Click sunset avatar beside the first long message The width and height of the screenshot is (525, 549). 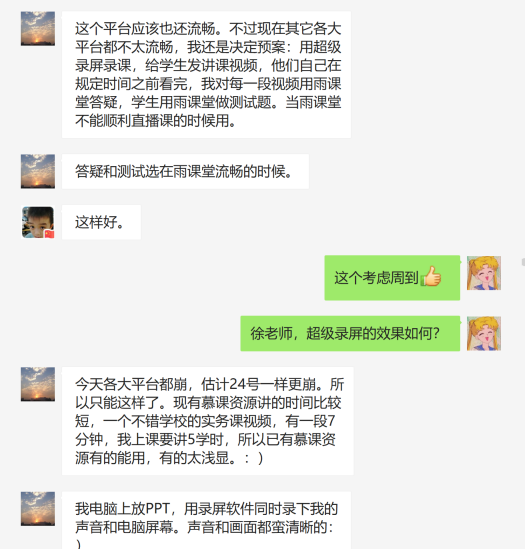click(x=38, y=29)
